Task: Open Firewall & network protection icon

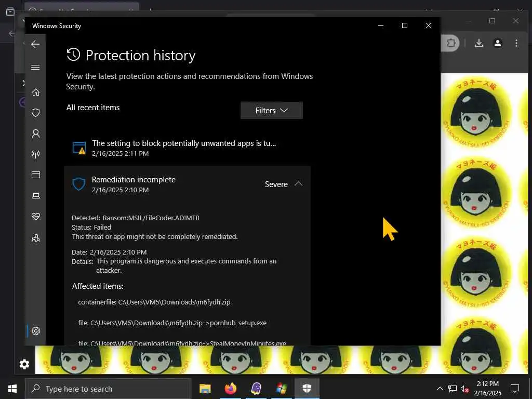Action: 36,154
